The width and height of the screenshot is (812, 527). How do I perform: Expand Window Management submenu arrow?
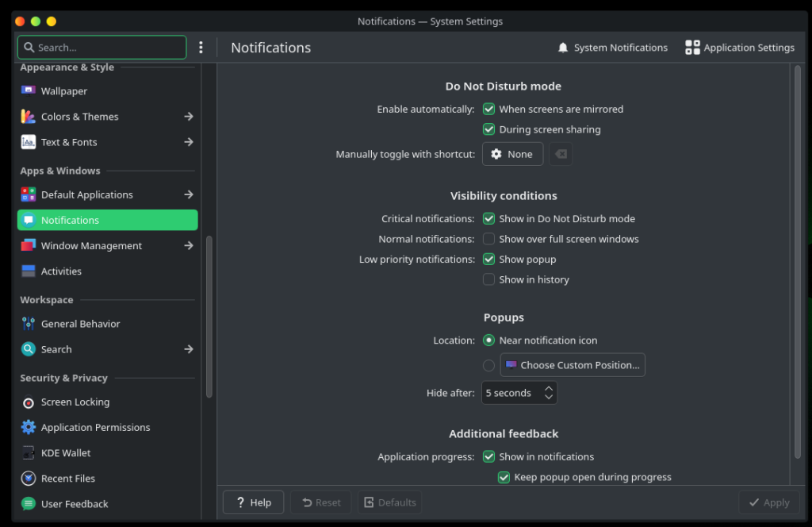pyautogui.click(x=189, y=246)
